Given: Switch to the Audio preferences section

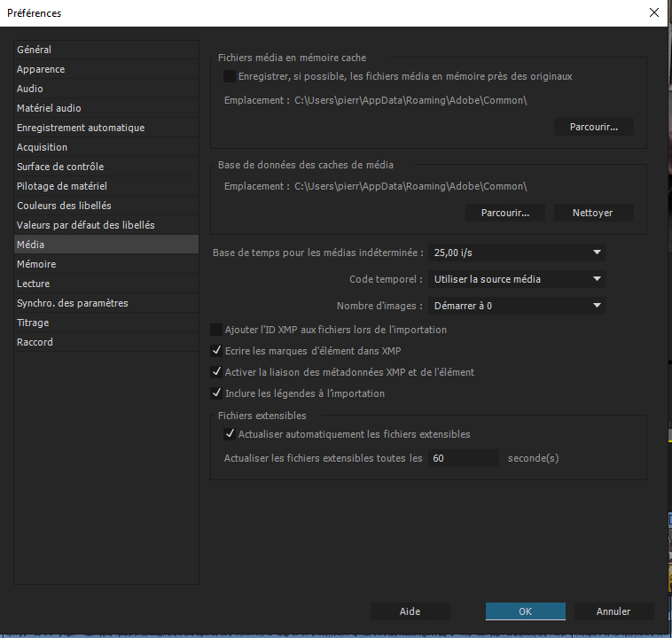Looking at the screenshot, I should [30, 89].
